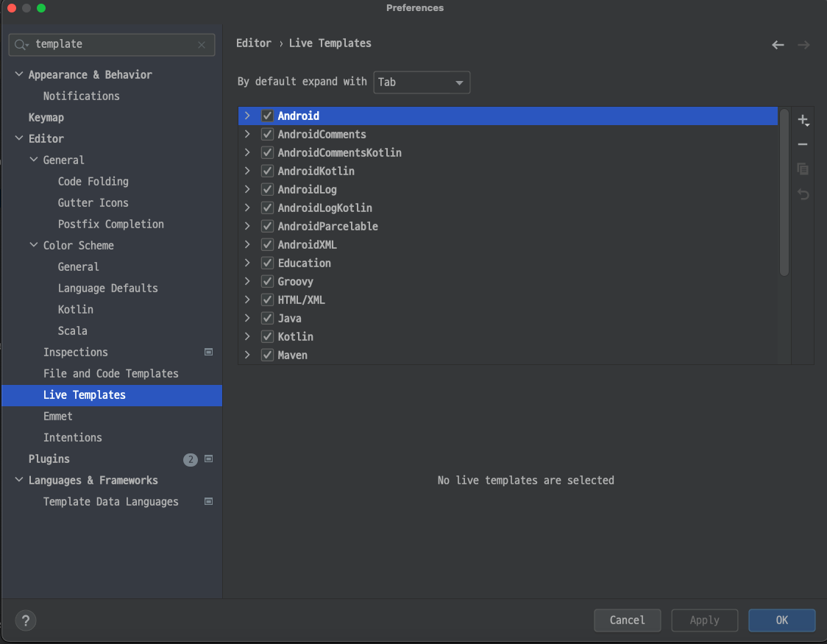827x644 pixels.
Task: Disable the HTML/XML templates checkbox
Action: point(267,300)
